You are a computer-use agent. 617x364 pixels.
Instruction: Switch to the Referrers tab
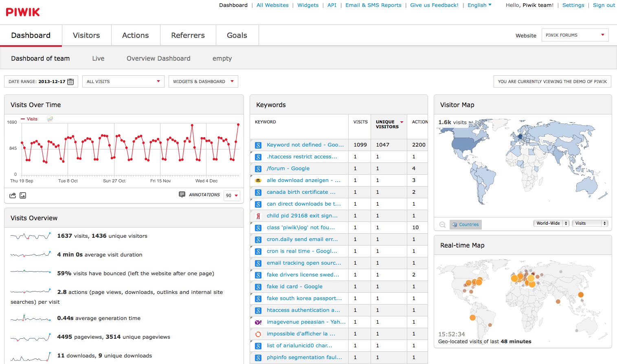(x=188, y=35)
